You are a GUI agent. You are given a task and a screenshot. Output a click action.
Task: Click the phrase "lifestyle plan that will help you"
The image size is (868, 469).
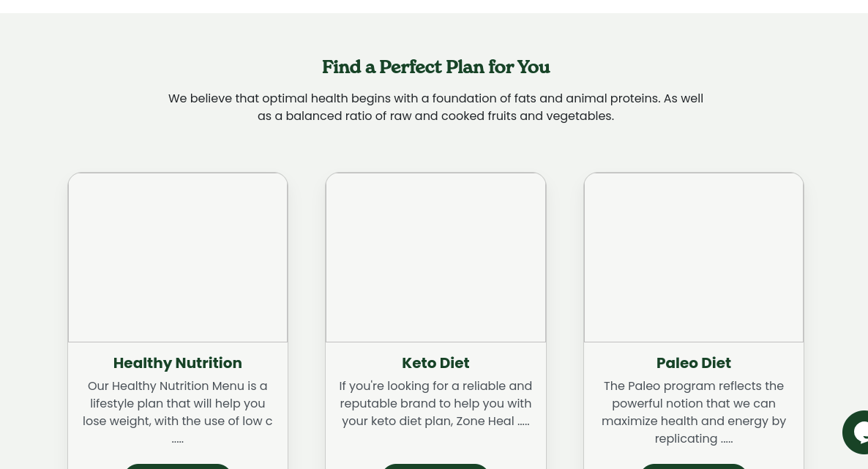pos(178,403)
